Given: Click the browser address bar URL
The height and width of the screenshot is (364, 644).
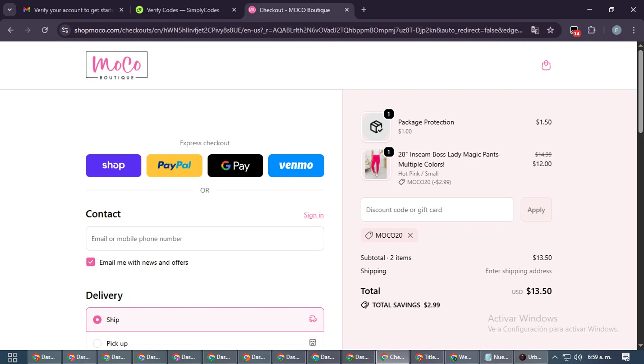Looking at the screenshot, I should (298, 30).
